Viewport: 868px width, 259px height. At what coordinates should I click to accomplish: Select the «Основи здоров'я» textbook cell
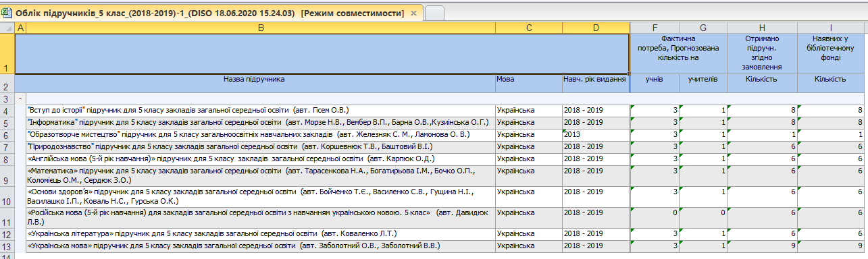tap(260, 197)
